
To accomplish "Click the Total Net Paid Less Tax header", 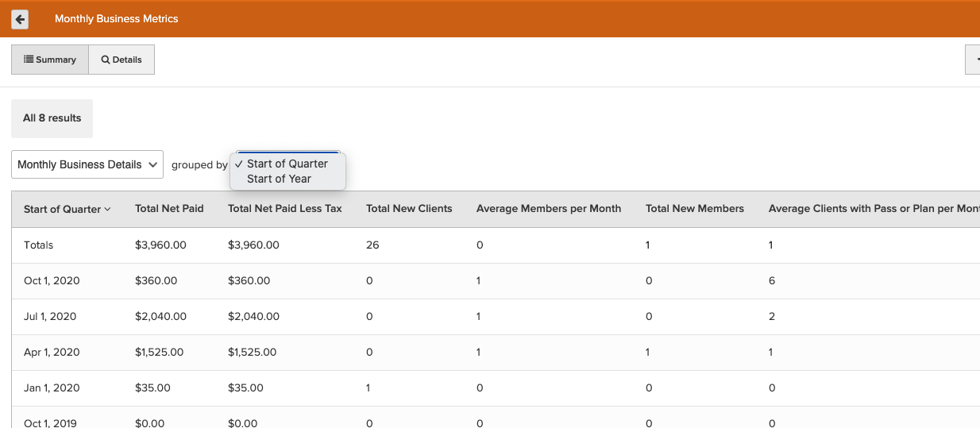I will tap(284, 209).
